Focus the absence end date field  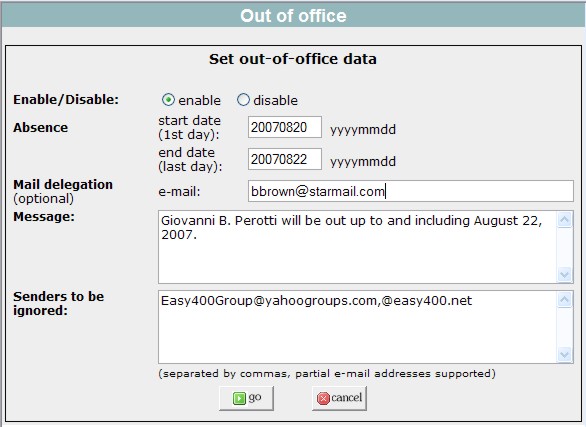(x=285, y=159)
